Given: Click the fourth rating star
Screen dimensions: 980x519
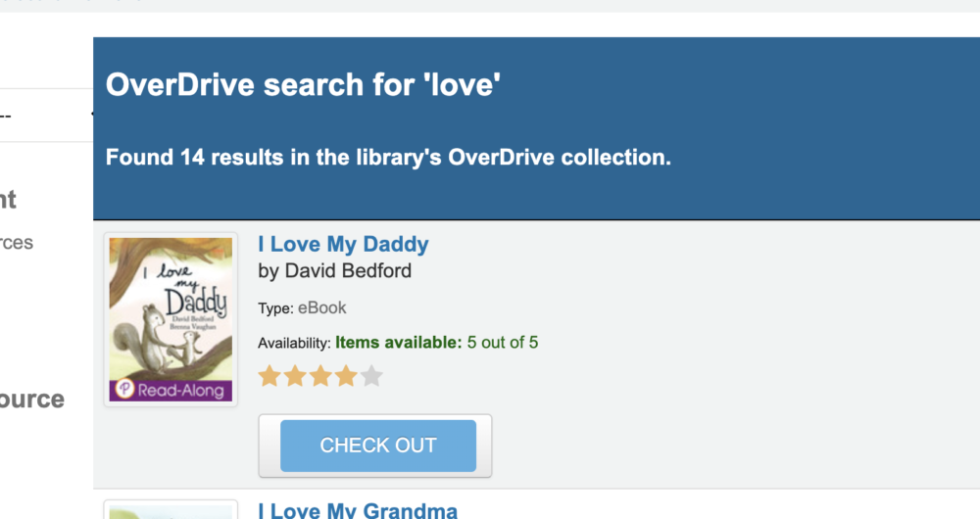Looking at the screenshot, I should click(x=346, y=376).
